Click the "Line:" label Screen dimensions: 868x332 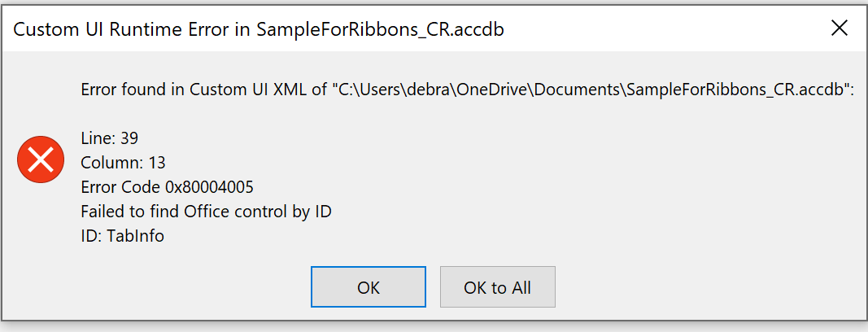point(98,138)
